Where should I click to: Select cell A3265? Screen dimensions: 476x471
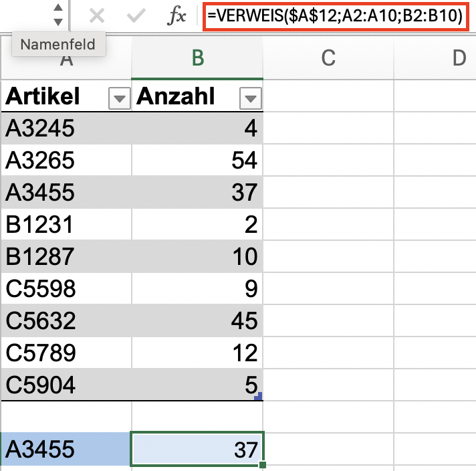point(66,160)
